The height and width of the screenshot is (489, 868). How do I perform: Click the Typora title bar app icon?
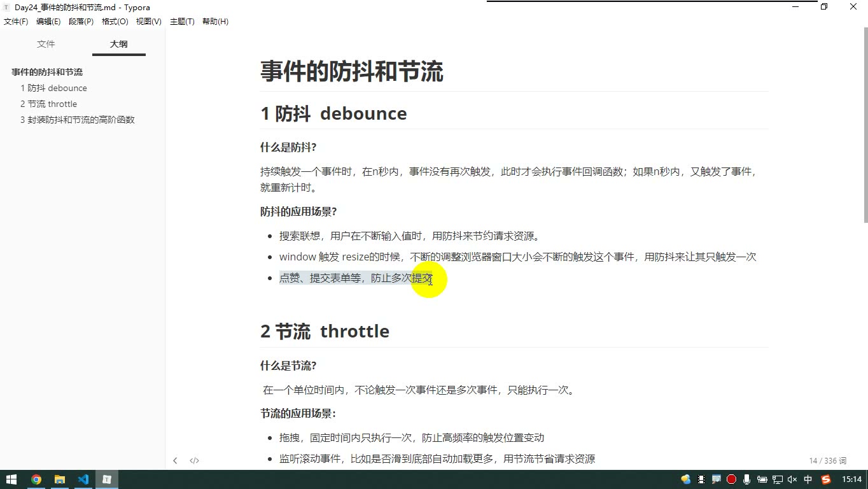tap(7, 7)
